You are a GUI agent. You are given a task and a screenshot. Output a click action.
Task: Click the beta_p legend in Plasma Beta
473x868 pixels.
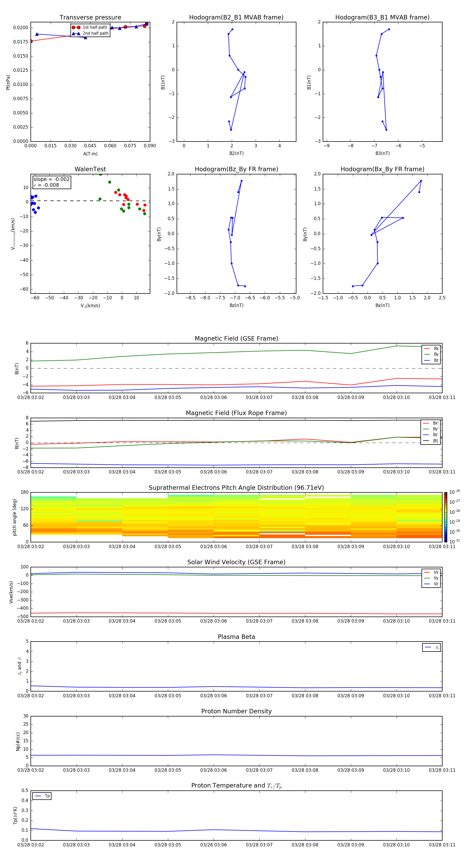tap(431, 647)
